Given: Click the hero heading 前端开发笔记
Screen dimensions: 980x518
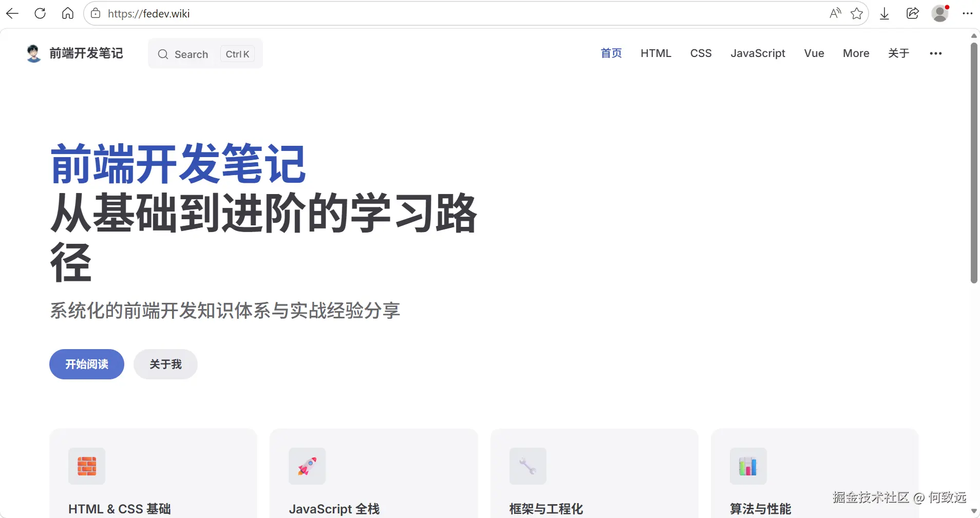Looking at the screenshot, I should (178, 164).
